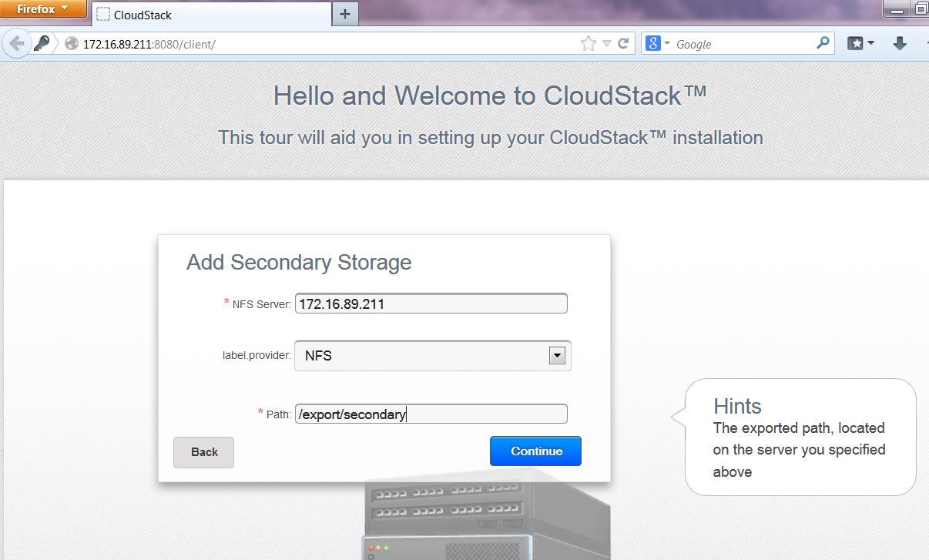Open the label.provider NFS dropdown
The height and width of the screenshot is (560, 929).
pos(433,355)
